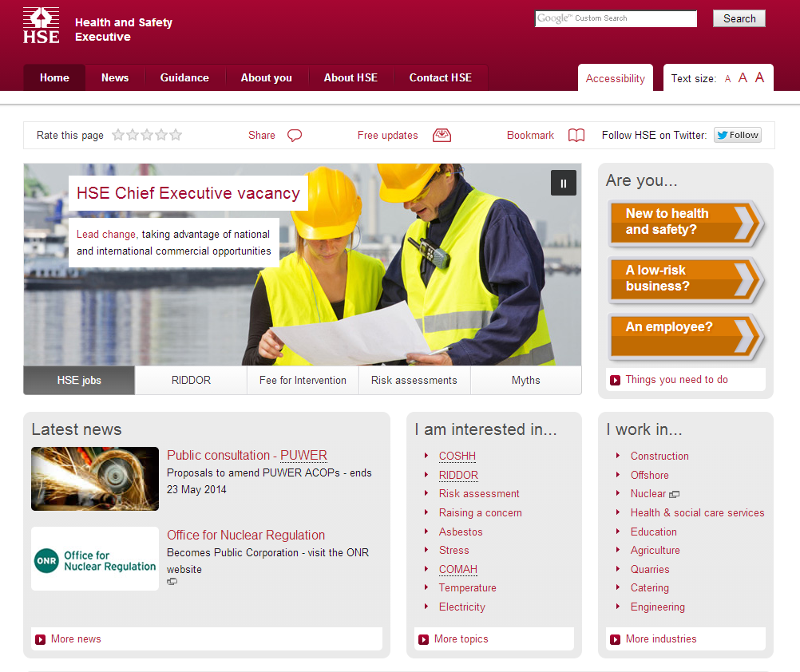Click the Free updates inbox icon
Image resolution: width=800 pixels, height=672 pixels.
(442, 136)
